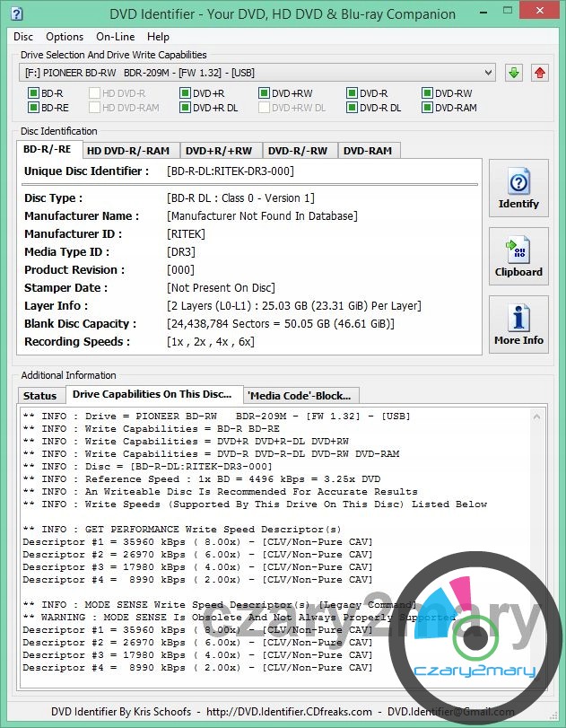Switch to the DVD+R/+RW tab
The height and width of the screenshot is (728, 566).
coord(220,151)
